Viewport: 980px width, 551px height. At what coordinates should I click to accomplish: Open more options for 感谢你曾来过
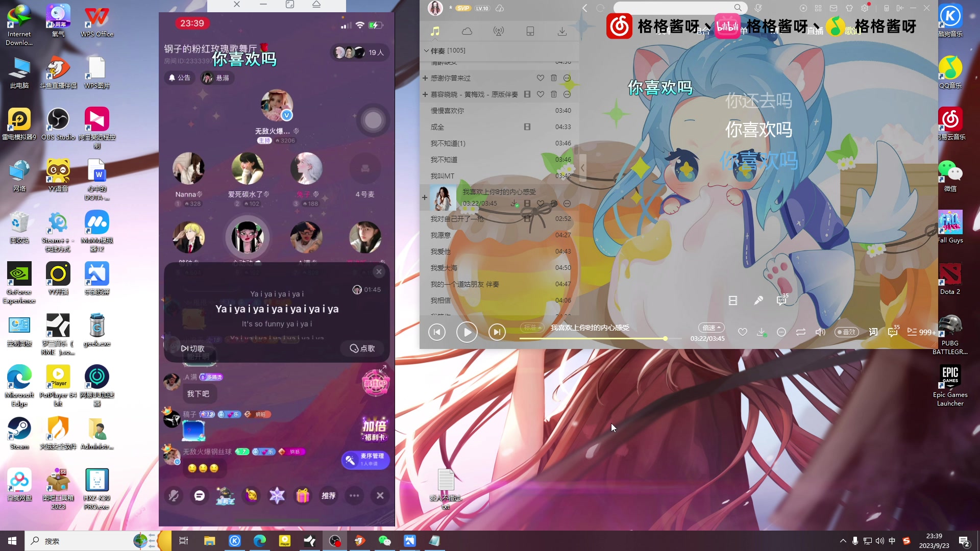[x=567, y=78]
